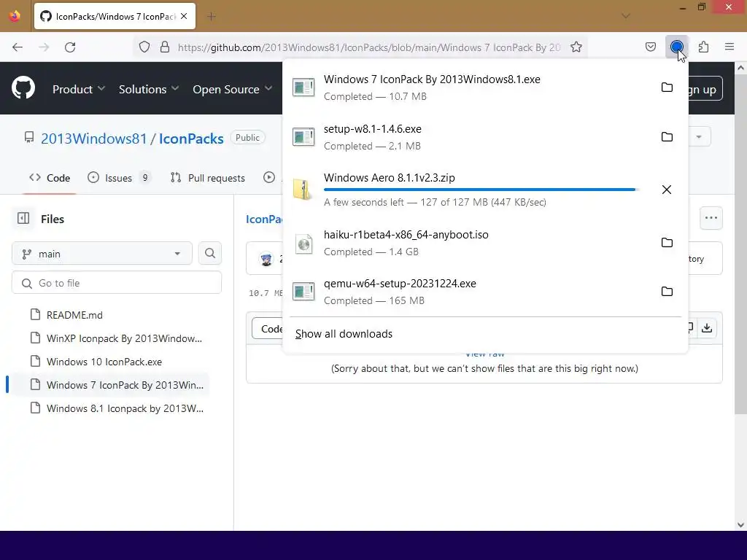
Task: Cancel the Windows Aero 8.1.1v2.3.zip download
Action: click(667, 190)
